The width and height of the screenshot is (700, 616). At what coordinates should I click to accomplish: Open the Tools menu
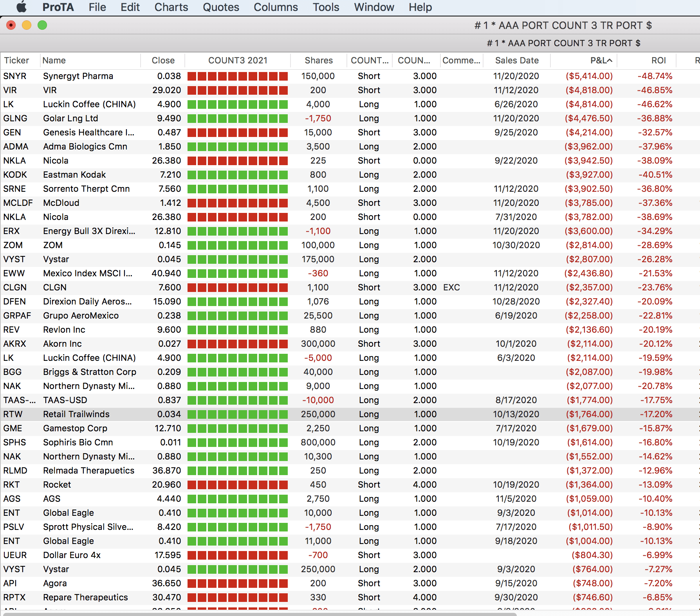point(326,7)
